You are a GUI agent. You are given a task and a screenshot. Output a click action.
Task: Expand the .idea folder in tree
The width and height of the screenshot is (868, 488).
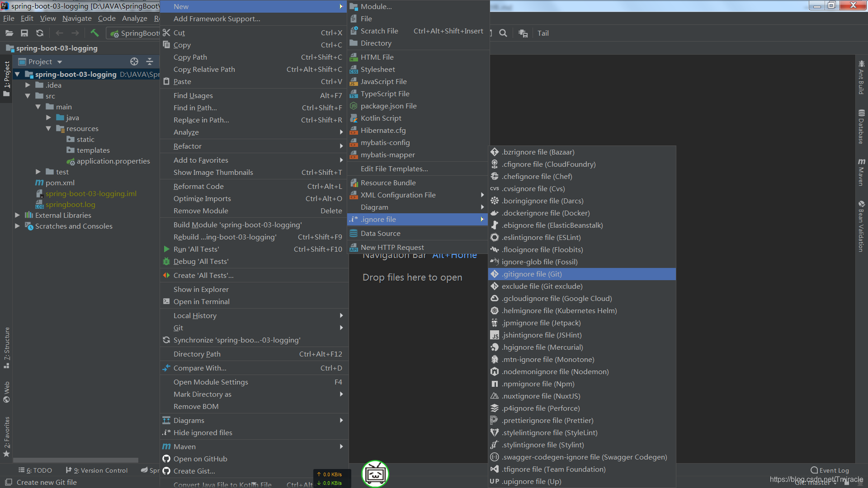coord(28,85)
